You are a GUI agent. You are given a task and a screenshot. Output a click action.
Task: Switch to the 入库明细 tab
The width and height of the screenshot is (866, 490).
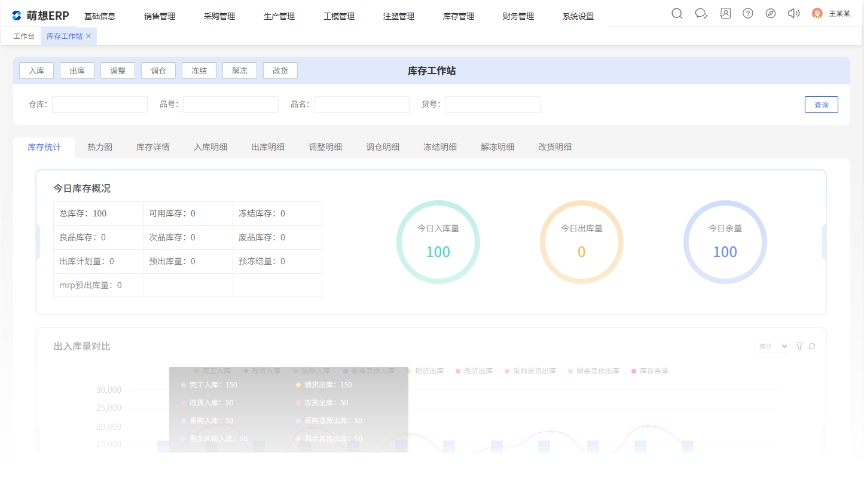[x=210, y=147]
